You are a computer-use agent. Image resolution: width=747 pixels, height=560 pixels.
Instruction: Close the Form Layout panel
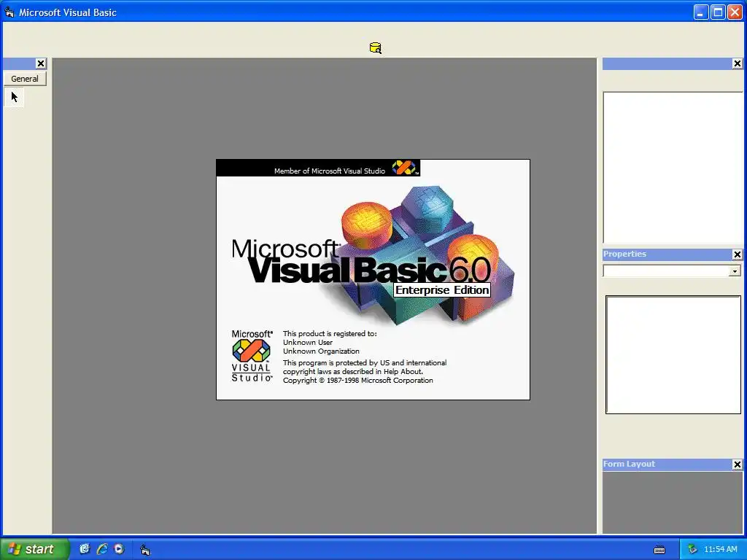pyautogui.click(x=737, y=464)
